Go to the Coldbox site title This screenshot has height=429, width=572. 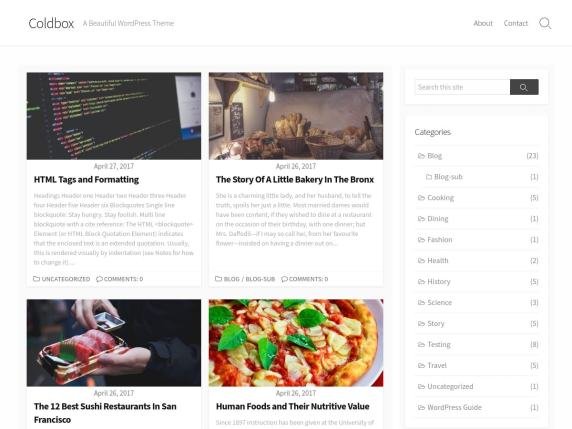51,23
